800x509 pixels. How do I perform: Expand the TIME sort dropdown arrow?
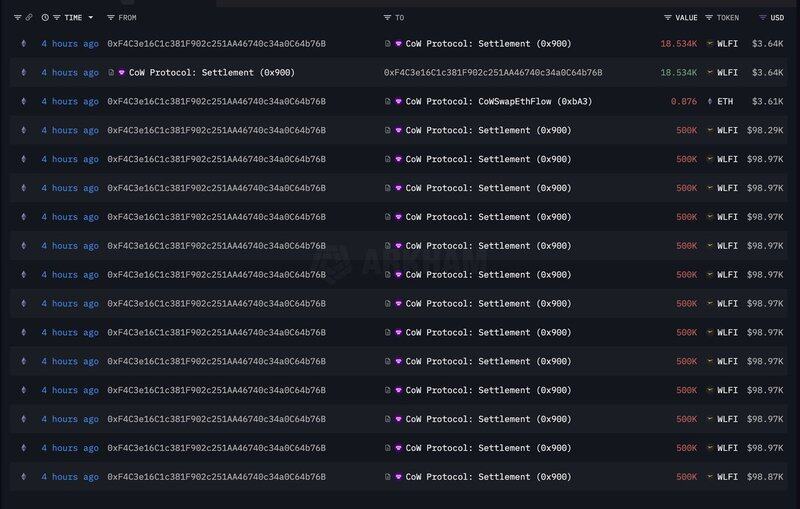91,18
